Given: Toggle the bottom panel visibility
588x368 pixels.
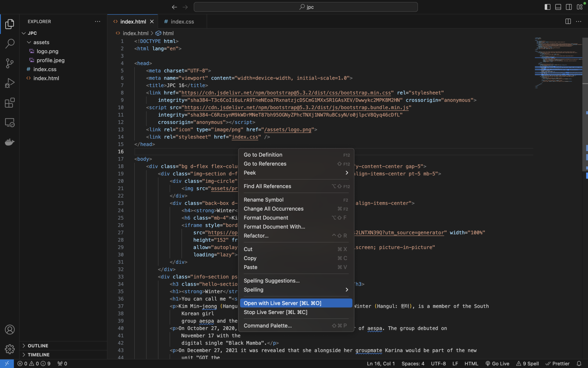Looking at the screenshot, I should point(558,7).
